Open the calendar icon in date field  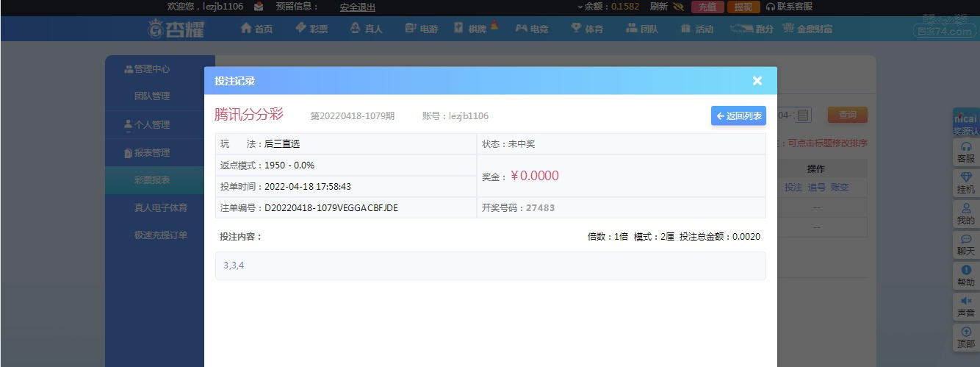click(803, 115)
